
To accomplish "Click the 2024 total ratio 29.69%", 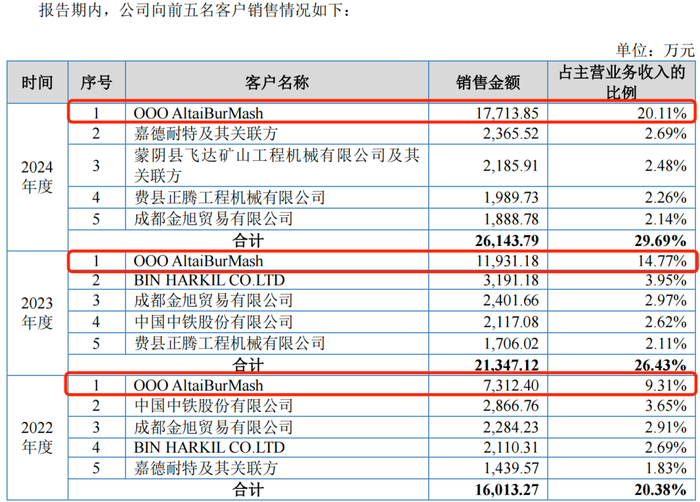I will click(x=661, y=241).
